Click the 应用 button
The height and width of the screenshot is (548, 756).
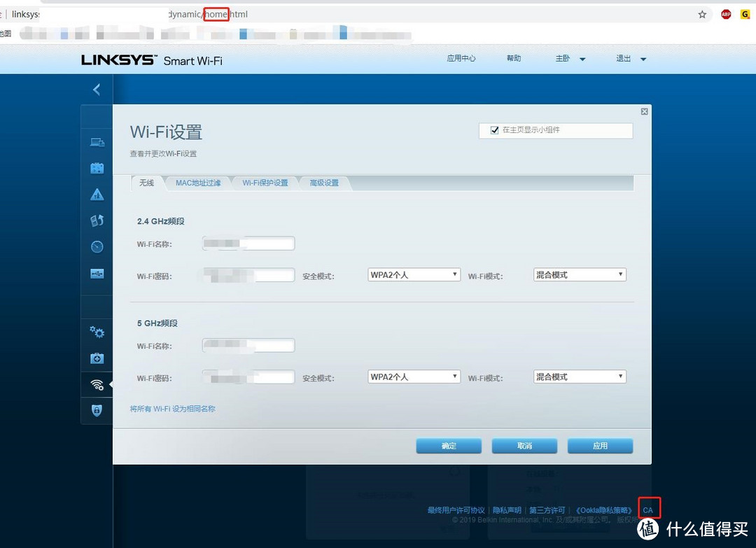[600, 446]
